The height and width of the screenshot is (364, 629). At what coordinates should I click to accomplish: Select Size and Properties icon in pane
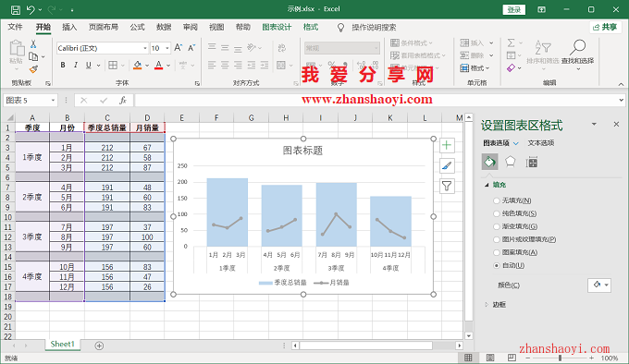532,163
